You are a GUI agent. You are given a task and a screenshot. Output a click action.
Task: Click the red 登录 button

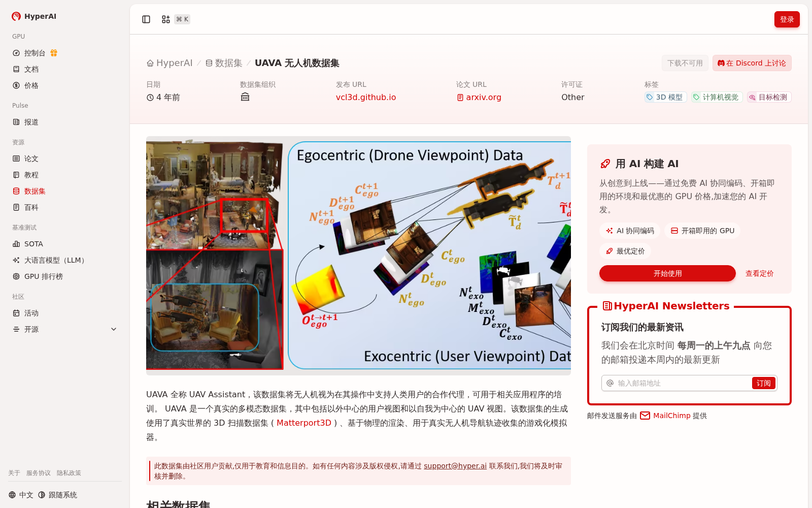point(787,19)
